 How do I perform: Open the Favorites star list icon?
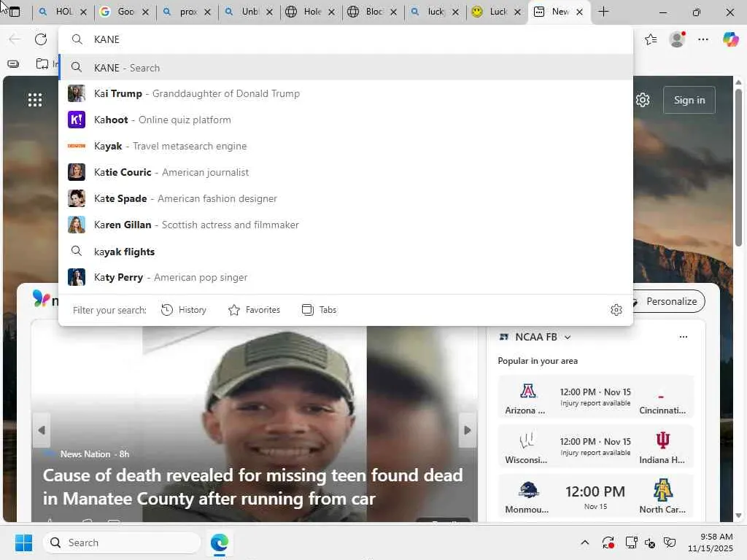(651, 39)
